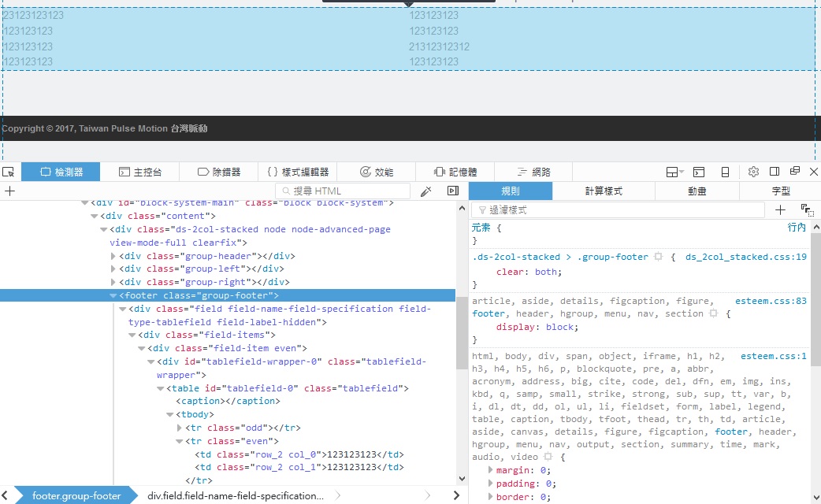Screen dimensions: 821x504
Task: Click dock to side of window icon
Action: click(x=775, y=172)
